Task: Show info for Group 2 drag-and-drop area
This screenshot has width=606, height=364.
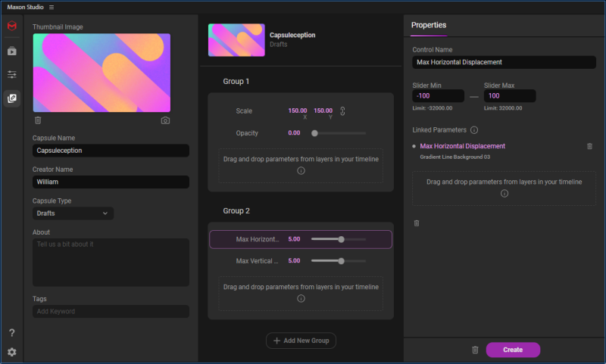Action: (x=301, y=298)
